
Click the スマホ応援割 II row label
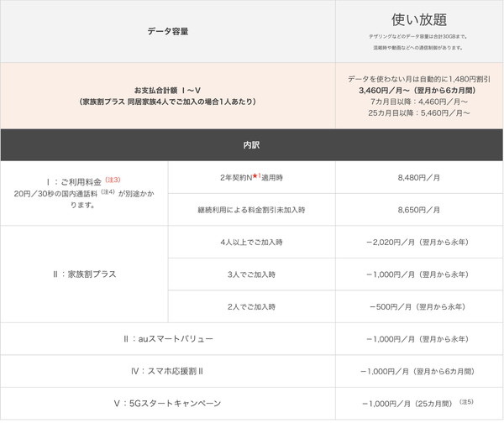coord(167,371)
